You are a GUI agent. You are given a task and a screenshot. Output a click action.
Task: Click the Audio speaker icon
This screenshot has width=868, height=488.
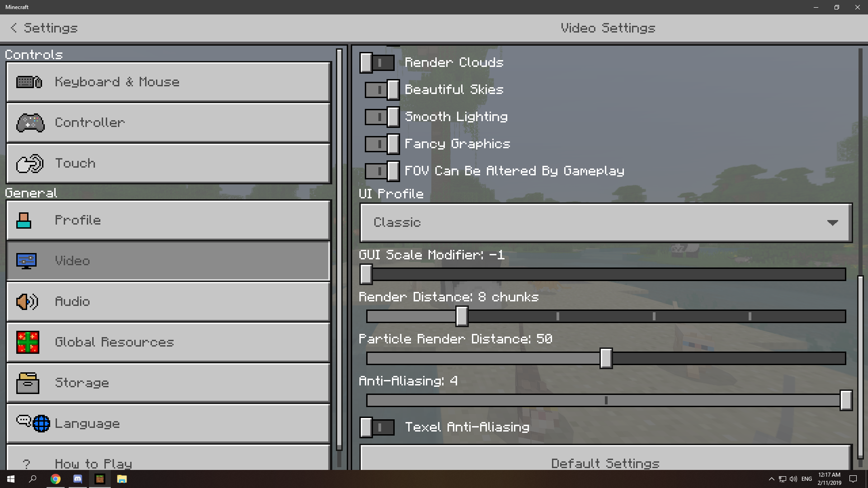click(27, 301)
